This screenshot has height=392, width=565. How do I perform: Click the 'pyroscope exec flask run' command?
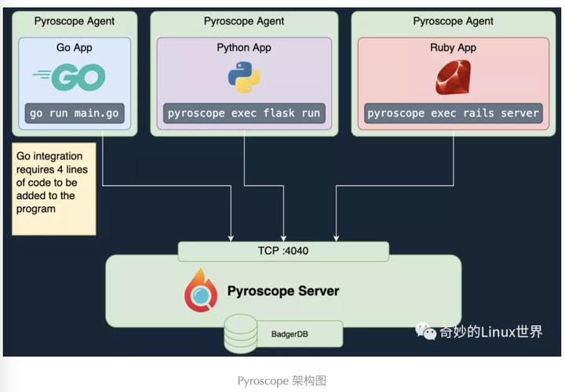(x=244, y=114)
